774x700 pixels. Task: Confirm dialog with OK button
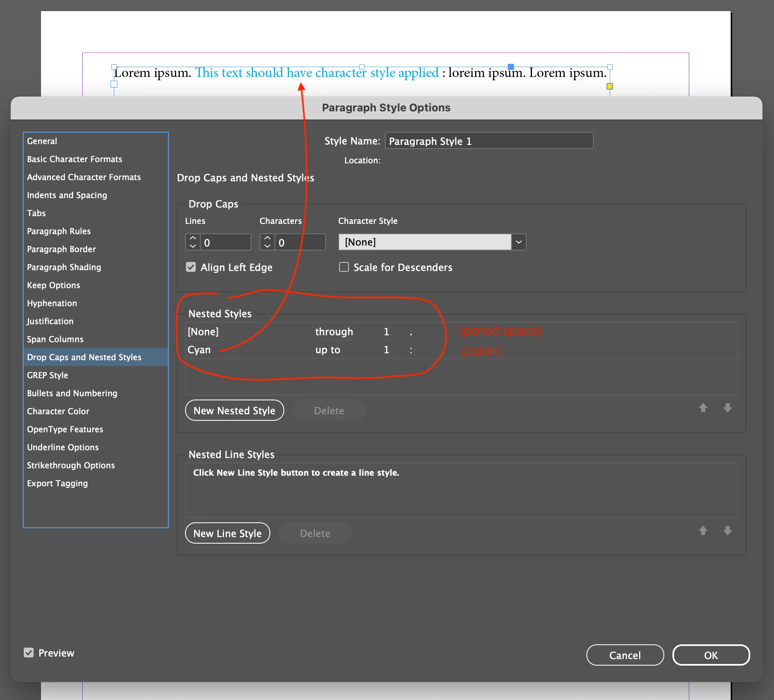[x=711, y=655]
